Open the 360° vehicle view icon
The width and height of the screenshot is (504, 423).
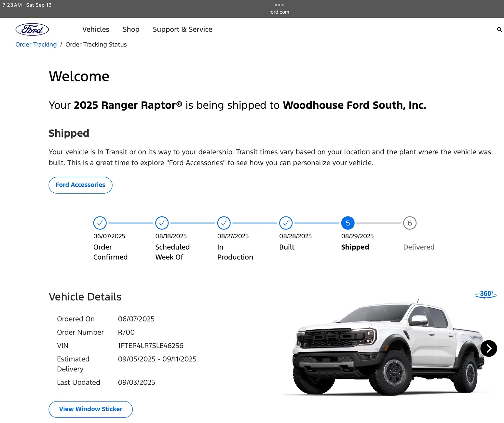coord(485,294)
